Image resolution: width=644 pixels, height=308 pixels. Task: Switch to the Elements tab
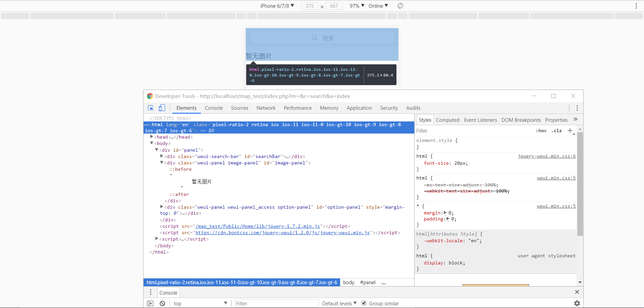pos(186,108)
